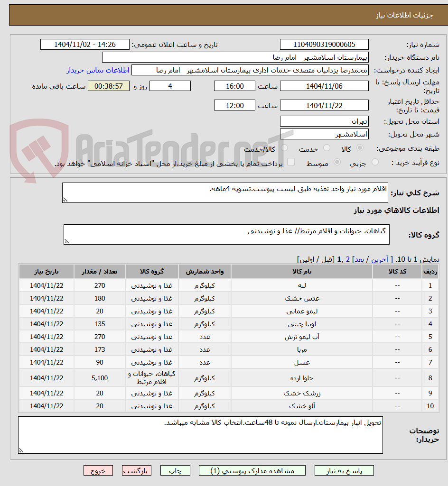
Task: Click the شرح کلی نیاز text area
Action: pyautogui.click(x=225, y=193)
